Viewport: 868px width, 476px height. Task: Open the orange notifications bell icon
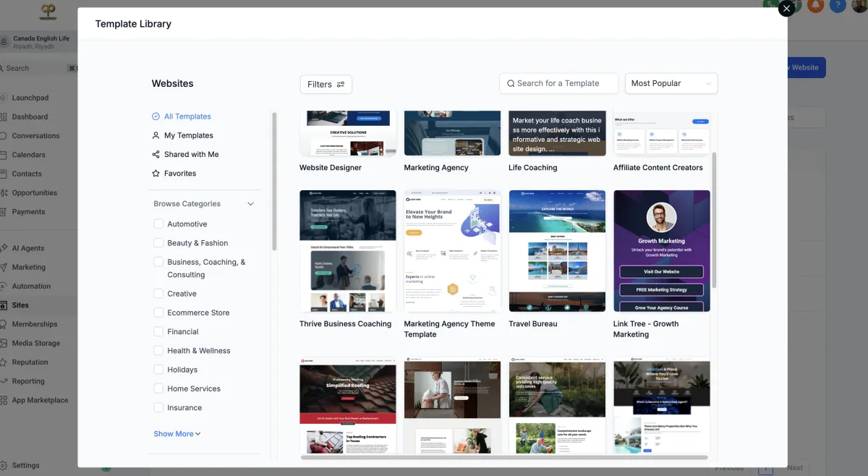816,6
